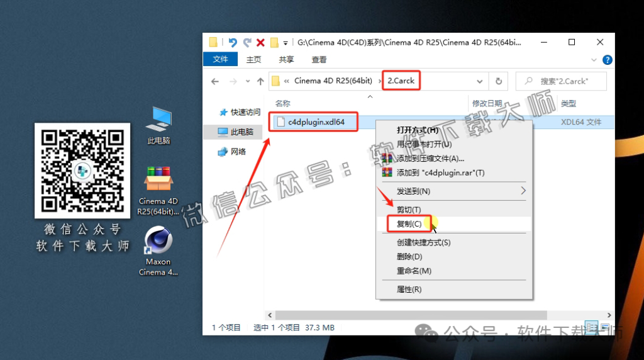This screenshot has width=644, height=360.
Task: Open the 主页 ribbon tab
Action: [x=253, y=60]
